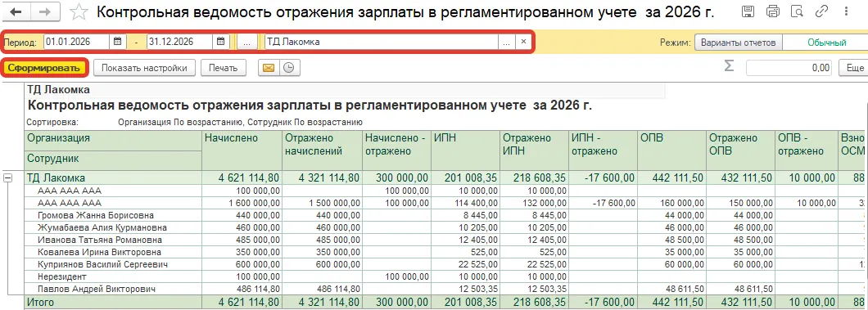Image resolution: width=868 pixels, height=310 pixels.
Task: Click the organization field ТД Лакомка
Action: tap(382, 42)
